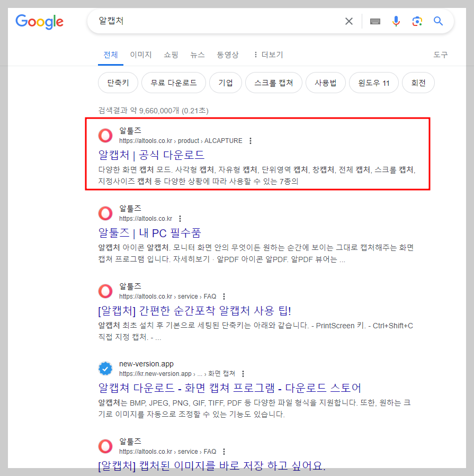
Task: Open three-dot menu for new-version.app result
Action: pos(243,374)
